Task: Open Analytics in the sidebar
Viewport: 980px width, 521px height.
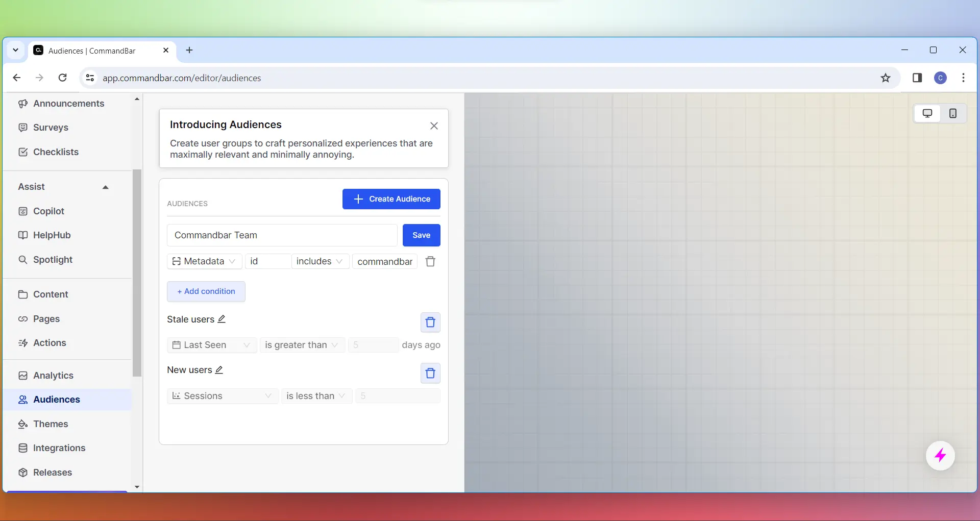Action: pyautogui.click(x=53, y=376)
